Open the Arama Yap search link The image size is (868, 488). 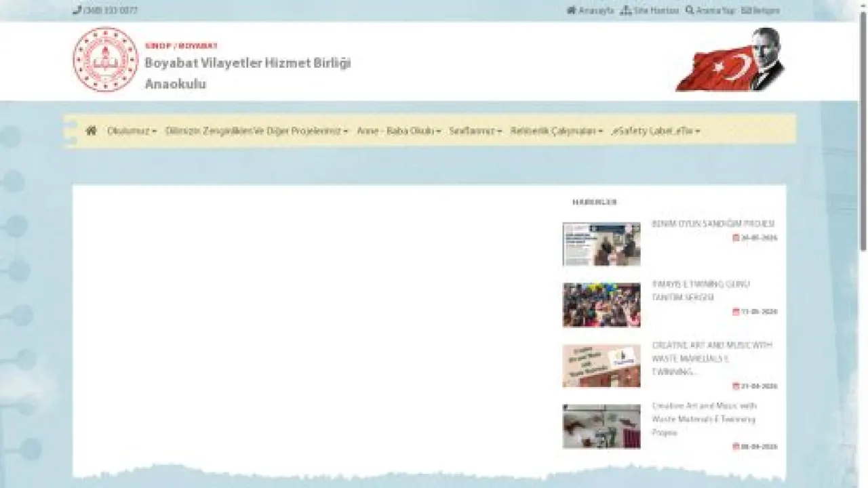710,11
